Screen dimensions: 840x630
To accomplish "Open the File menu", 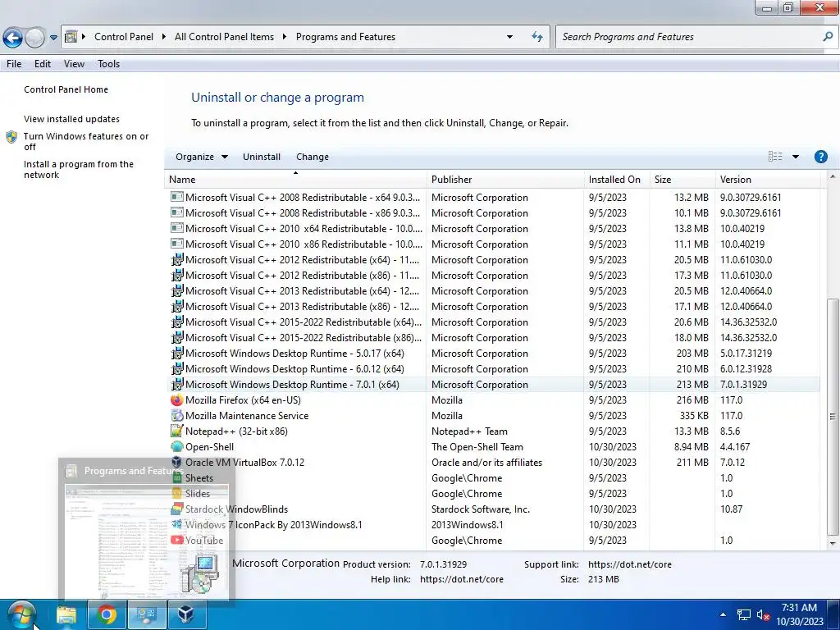I will (14, 64).
